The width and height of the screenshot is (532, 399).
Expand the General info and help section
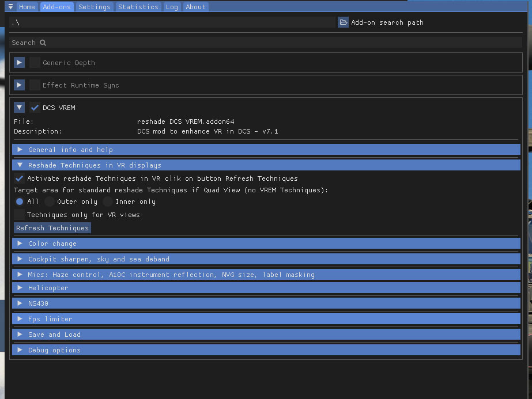[x=266, y=150]
